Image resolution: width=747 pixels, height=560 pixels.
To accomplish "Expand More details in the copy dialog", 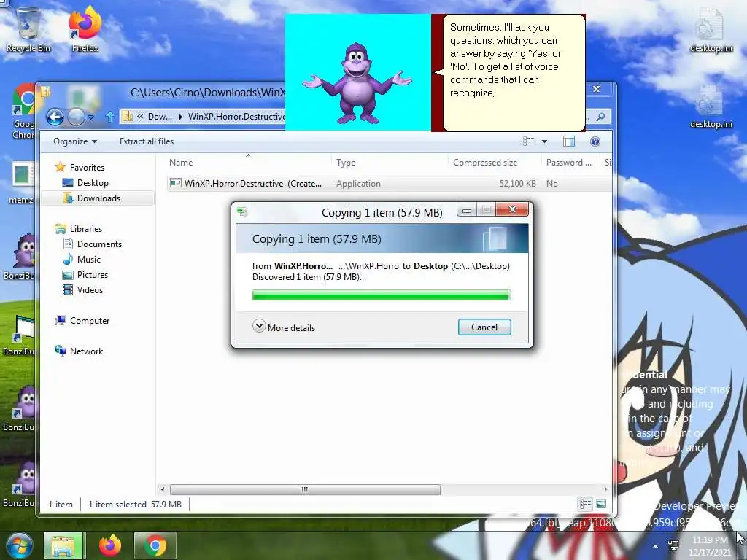I will pos(284,327).
